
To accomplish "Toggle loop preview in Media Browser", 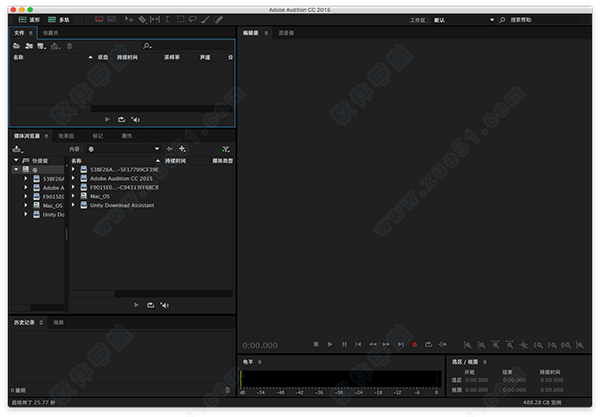I will click(x=150, y=305).
